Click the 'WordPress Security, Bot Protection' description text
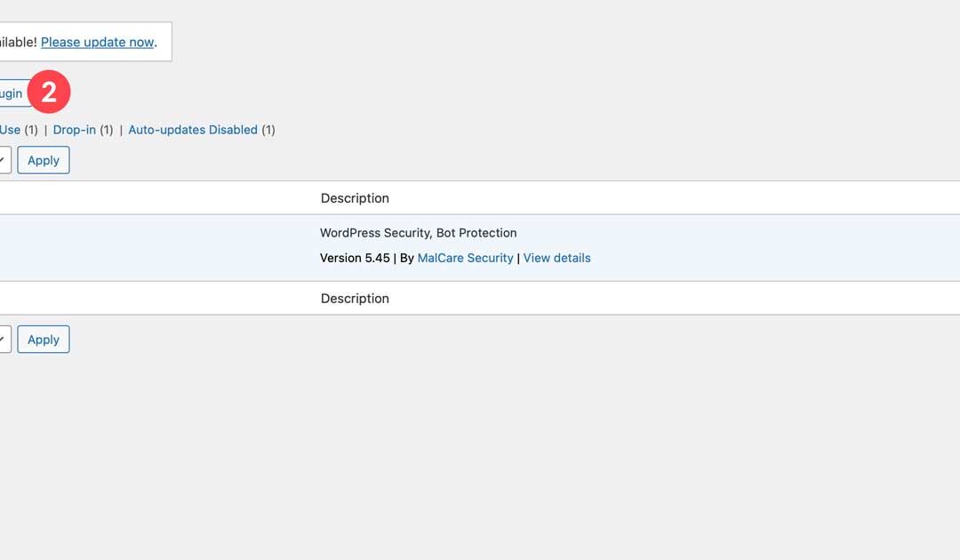The height and width of the screenshot is (560, 960). click(x=418, y=233)
